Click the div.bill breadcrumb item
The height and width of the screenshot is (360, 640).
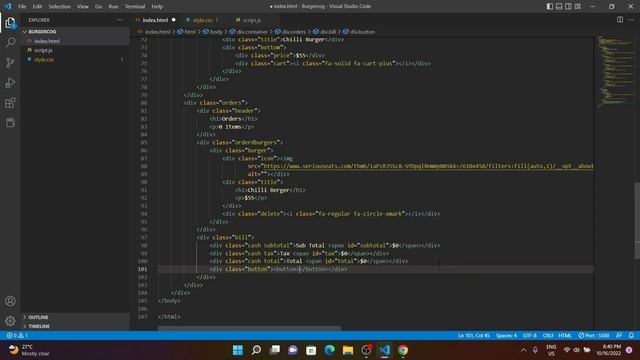pyautogui.click(x=324, y=32)
